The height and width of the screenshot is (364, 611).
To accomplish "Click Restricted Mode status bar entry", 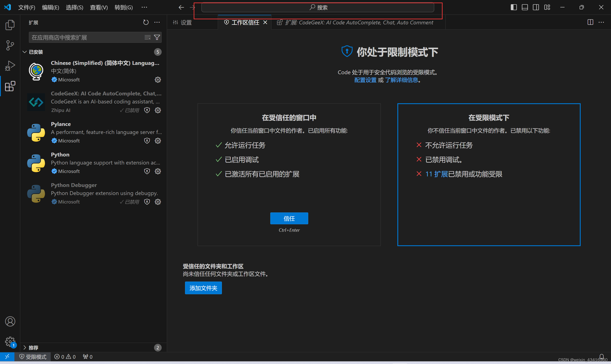I will click(x=33, y=357).
